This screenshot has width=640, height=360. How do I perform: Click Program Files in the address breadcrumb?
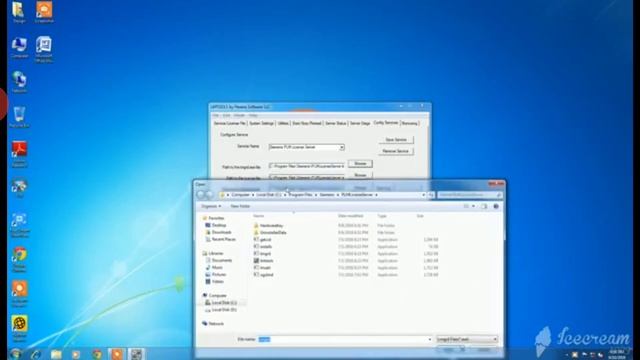tap(301, 195)
